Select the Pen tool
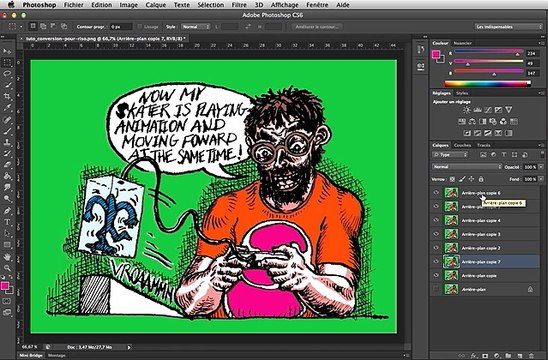 point(7,211)
